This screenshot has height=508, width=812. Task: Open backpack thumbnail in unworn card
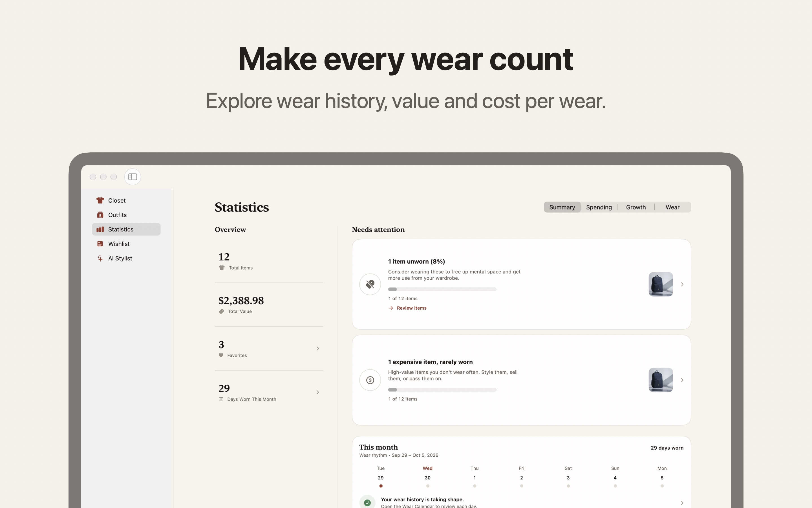661,284
